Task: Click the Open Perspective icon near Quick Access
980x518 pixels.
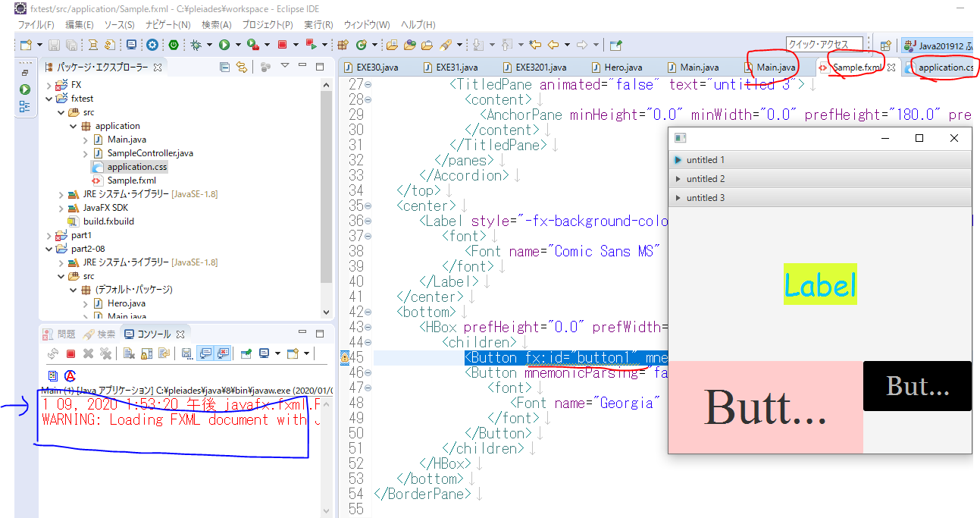Action: point(885,45)
